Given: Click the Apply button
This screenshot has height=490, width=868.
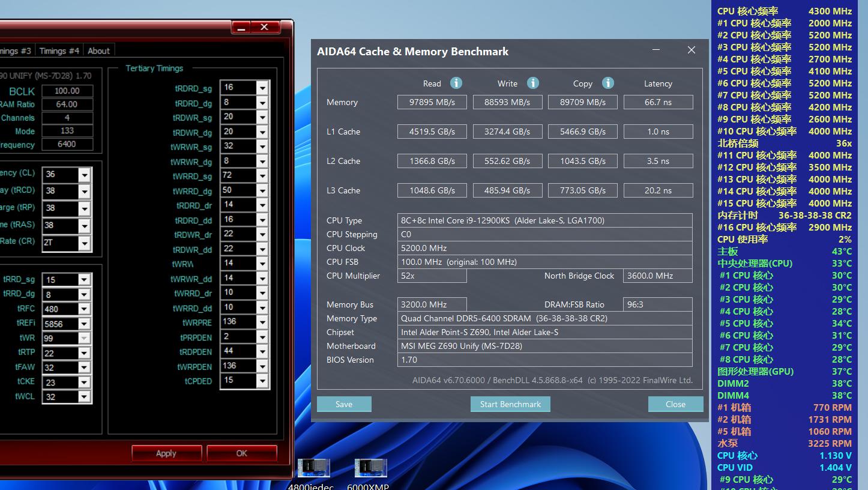Looking at the screenshot, I should pyautogui.click(x=166, y=453).
